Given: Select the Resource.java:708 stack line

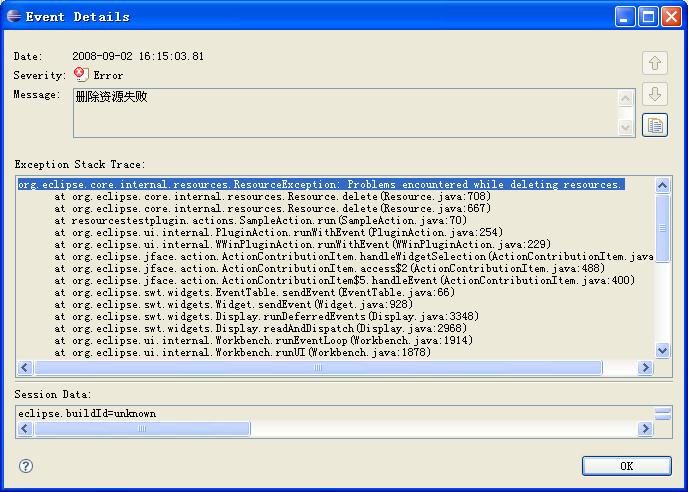Looking at the screenshot, I should (272, 196).
